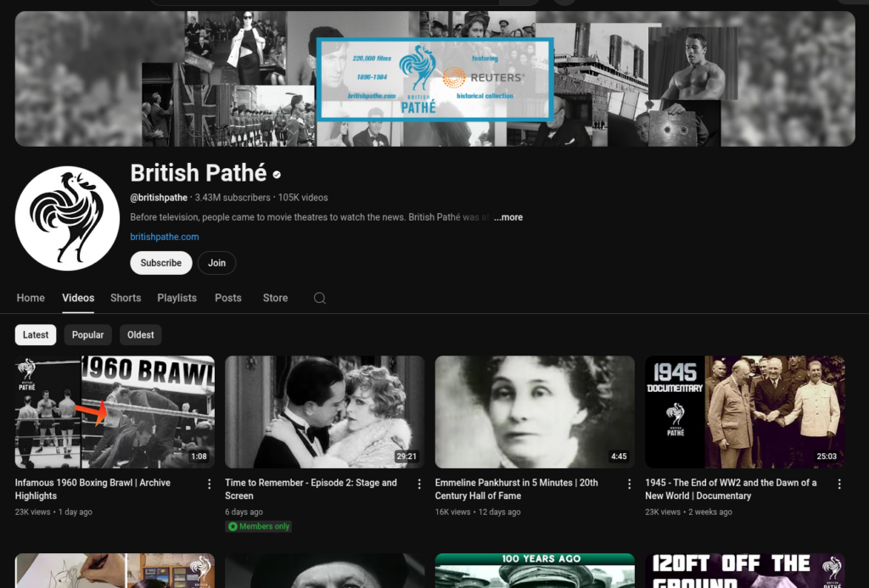This screenshot has height=588, width=869.
Task: Click the British Pathé channel banner image
Action: [435, 79]
